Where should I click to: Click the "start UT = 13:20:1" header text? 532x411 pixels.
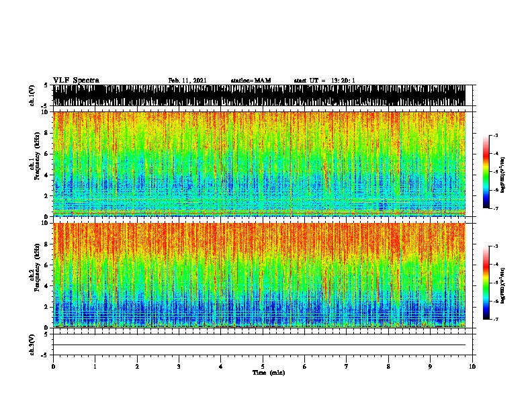tap(324, 81)
